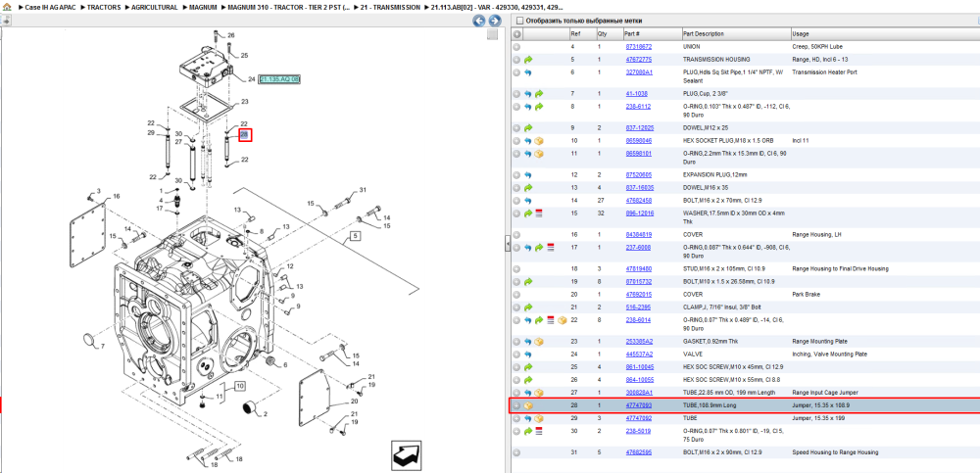Click blue back arrow for ref 6 plug
The height and width of the screenshot is (473, 980).
coord(527,72)
